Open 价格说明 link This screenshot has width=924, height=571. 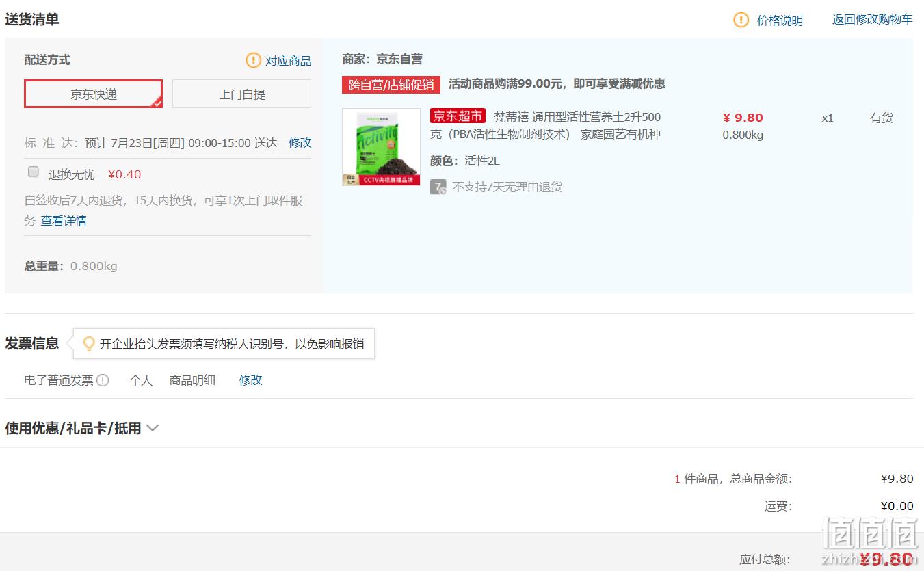pyautogui.click(x=780, y=21)
